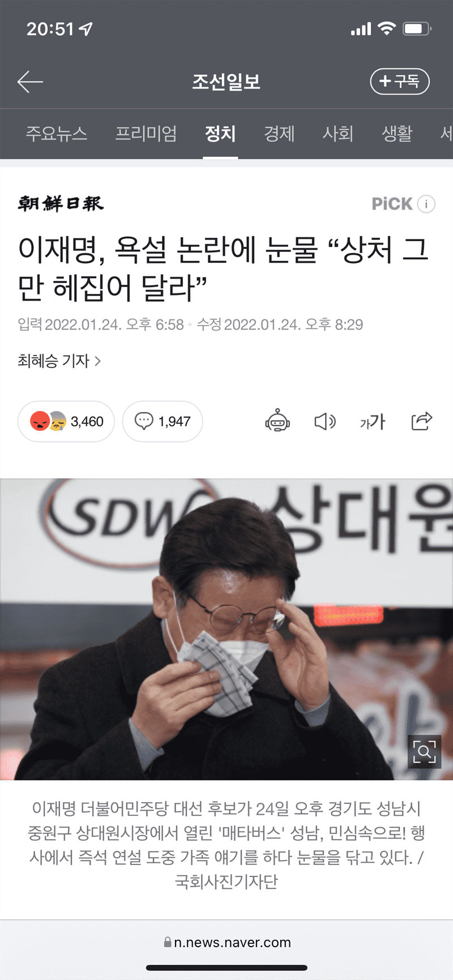Image resolution: width=453 pixels, height=980 pixels.
Task: Tap the back arrow icon
Action: (30, 82)
